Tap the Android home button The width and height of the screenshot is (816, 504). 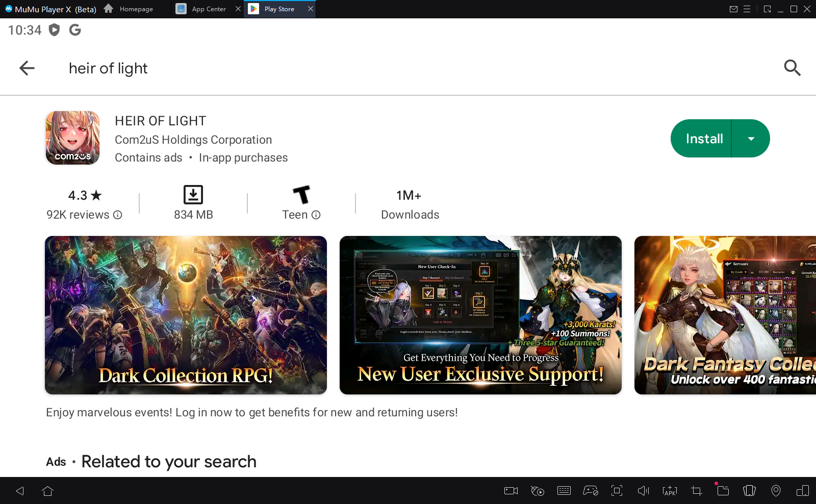[x=48, y=491]
